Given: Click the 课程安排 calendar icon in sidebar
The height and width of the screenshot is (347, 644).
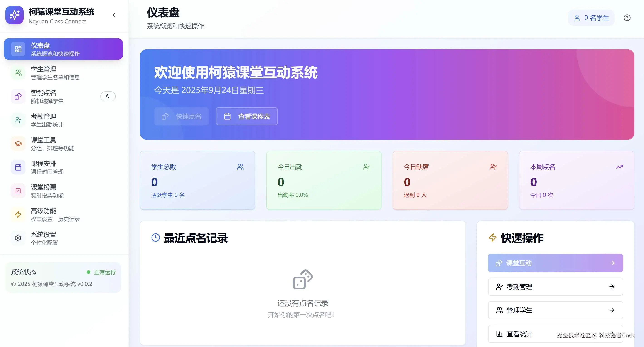Looking at the screenshot, I should click(18, 167).
